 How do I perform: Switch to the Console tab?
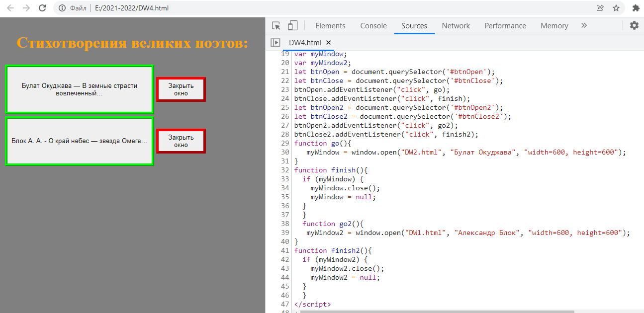pyautogui.click(x=373, y=26)
